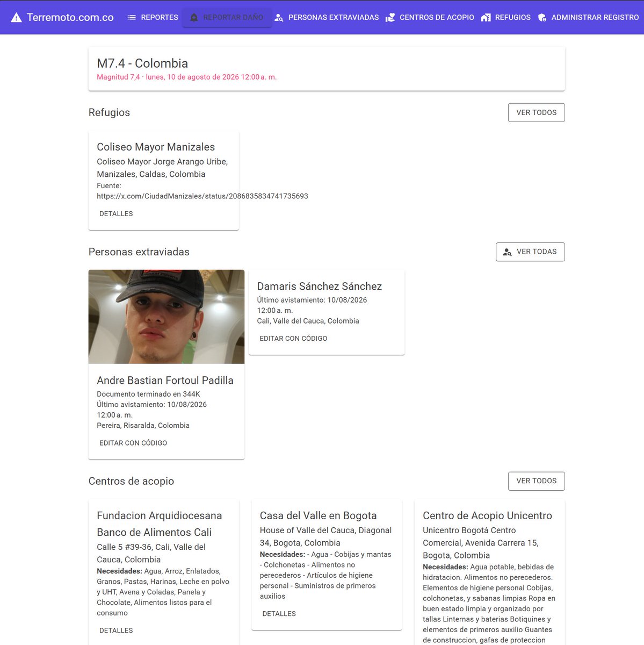Screen dimensions: 644x645
Task: Click the hand-heart icon for Centros de Acopio
Action: tap(390, 18)
